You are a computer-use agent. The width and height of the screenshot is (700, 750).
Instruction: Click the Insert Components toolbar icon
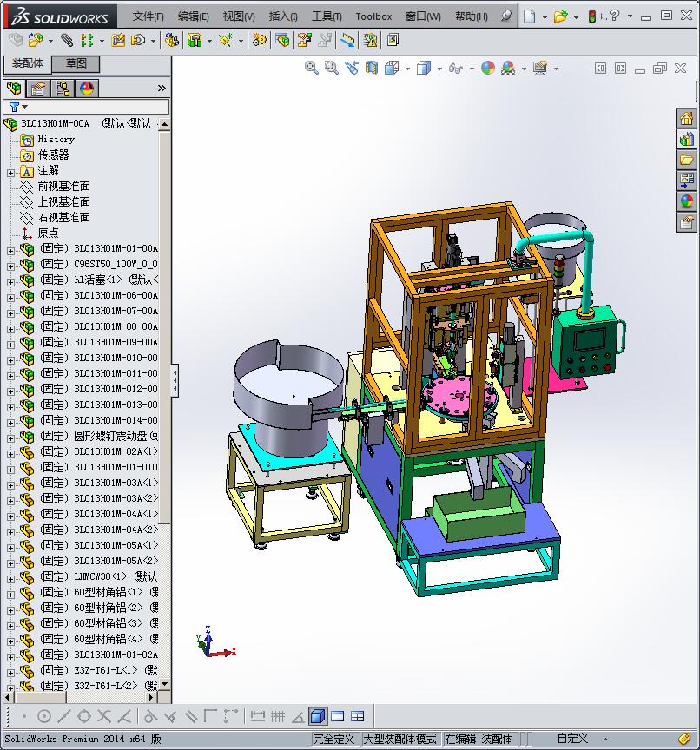point(36,41)
